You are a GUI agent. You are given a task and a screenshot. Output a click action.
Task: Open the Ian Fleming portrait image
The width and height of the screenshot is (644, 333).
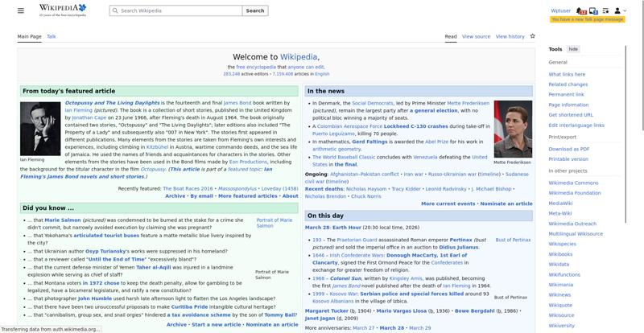(40, 128)
